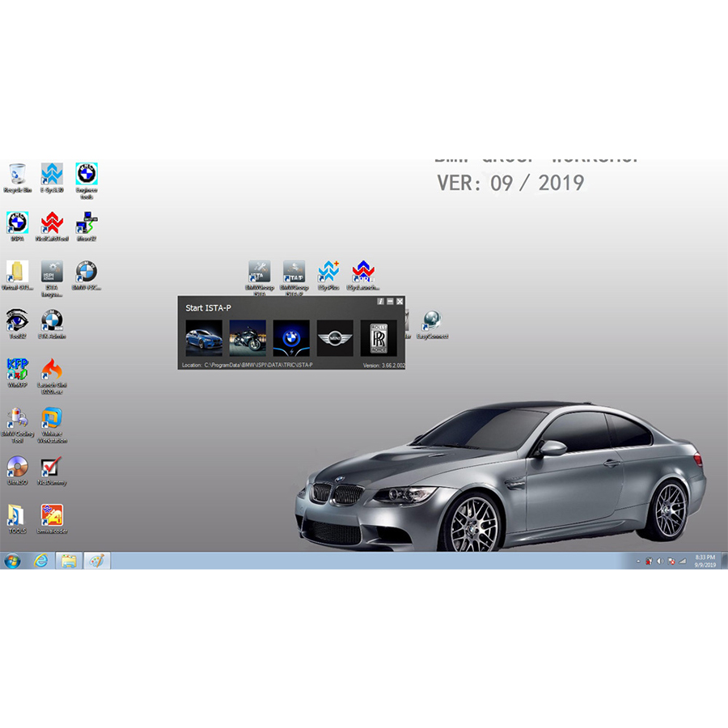Select the Rolls-Royce brand tile
This screenshot has height=728, width=728.
(x=379, y=338)
